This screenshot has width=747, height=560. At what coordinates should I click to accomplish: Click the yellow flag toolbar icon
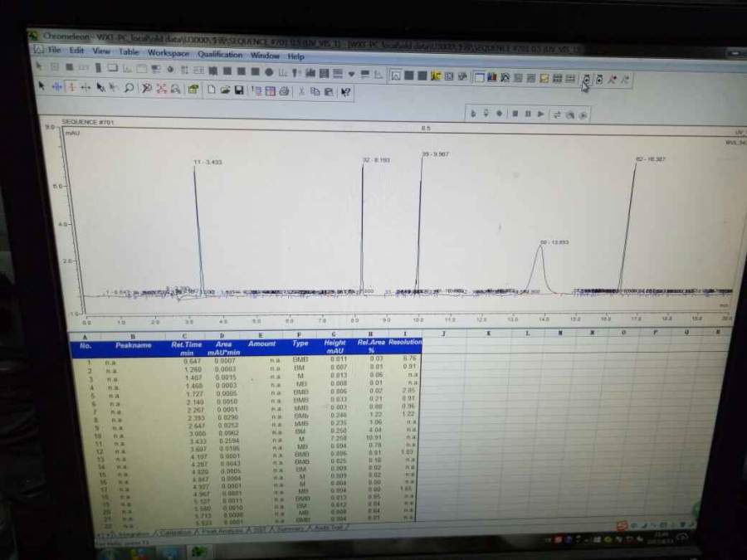click(x=436, y=75)
